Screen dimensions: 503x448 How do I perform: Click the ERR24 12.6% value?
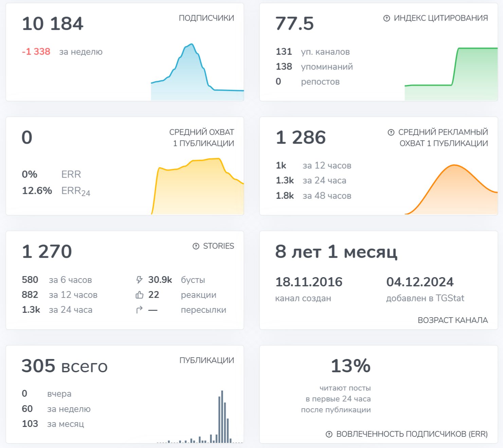pos(37,191)
